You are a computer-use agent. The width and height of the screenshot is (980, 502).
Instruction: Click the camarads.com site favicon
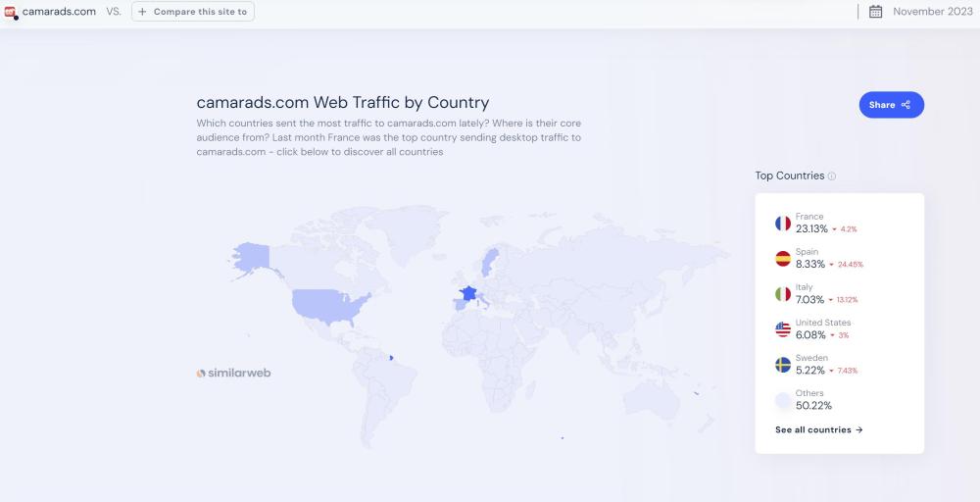point(11,12)
